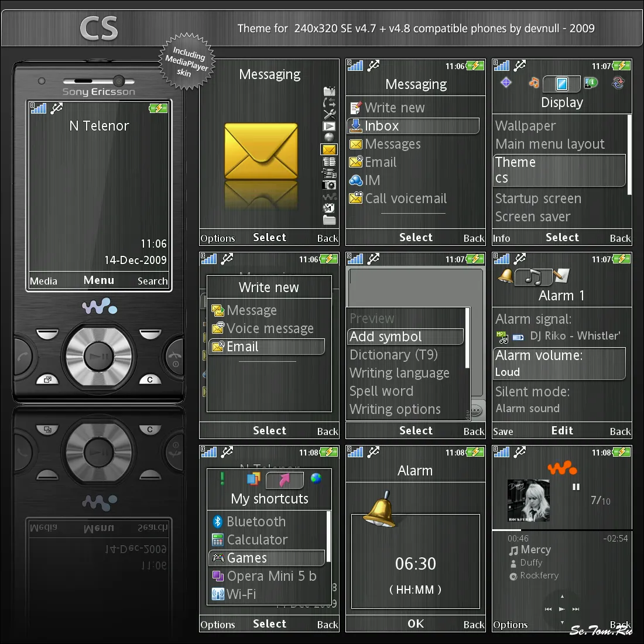Switch to the Calls settings tab with phone icon
This screenshot has width=644, height=644.
pyautogui.click(x=591, y=83)
